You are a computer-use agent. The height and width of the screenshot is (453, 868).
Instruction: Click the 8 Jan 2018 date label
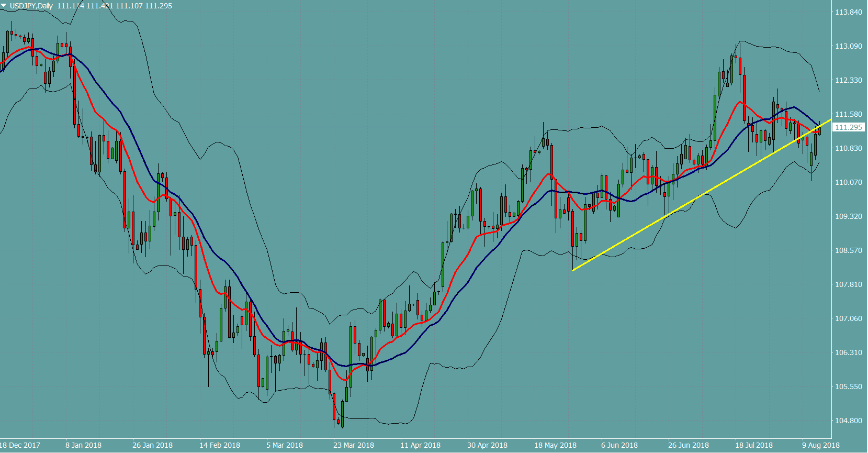click(x=83, y=445)
